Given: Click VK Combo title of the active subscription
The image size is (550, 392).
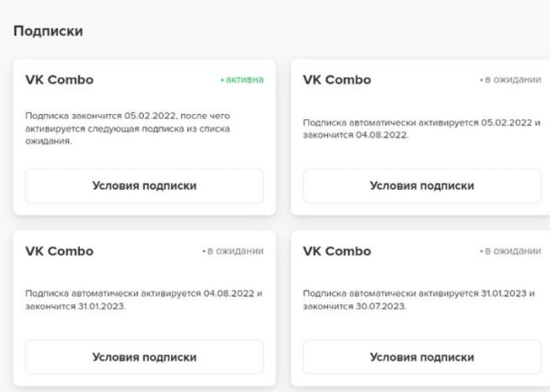Looking at the screenshot, I should 60,80.
